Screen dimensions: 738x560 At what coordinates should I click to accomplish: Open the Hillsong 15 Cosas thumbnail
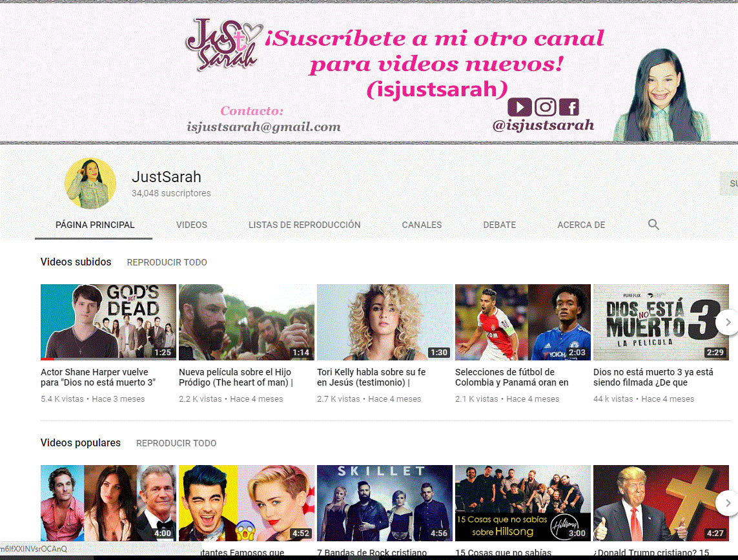[523, 503]
